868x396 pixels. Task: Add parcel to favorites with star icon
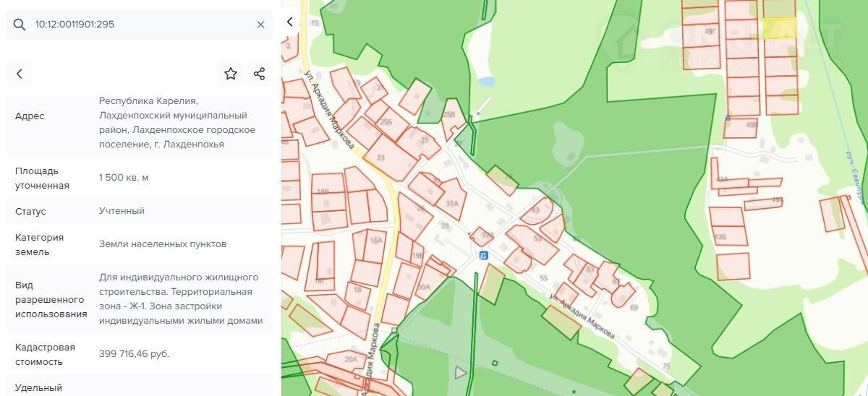pyautogui.click(x=231, y=74)
